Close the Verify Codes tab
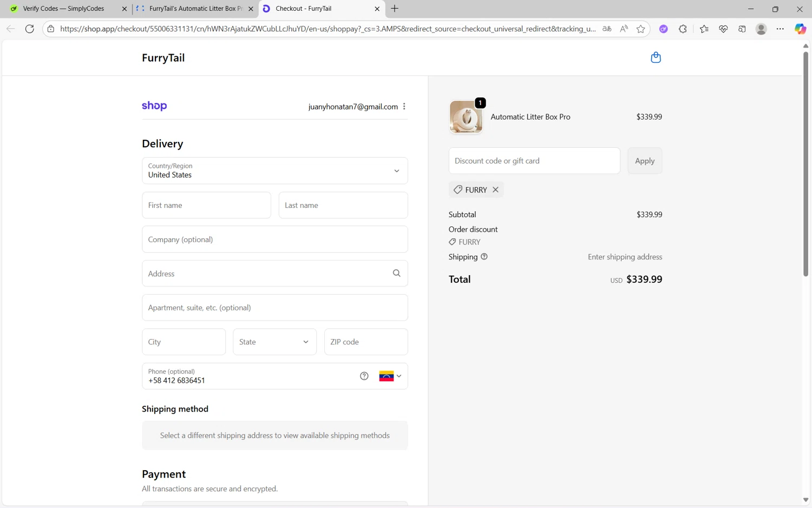 [125, 9]
